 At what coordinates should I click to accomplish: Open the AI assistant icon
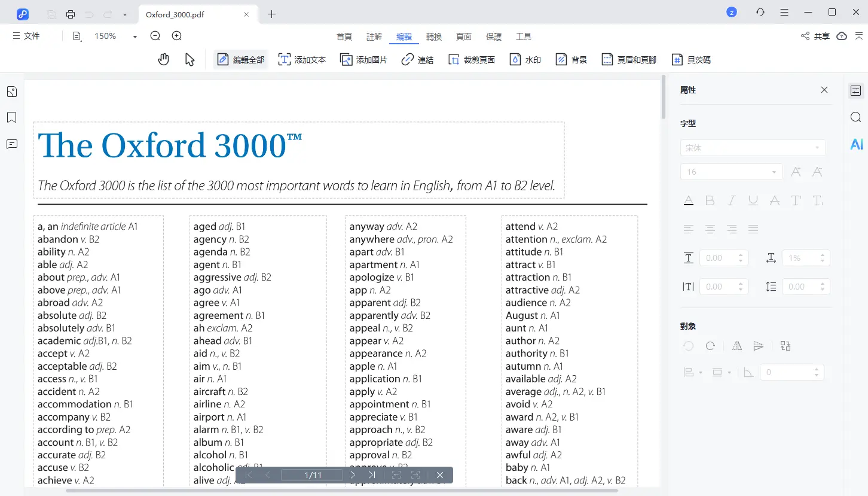857,144
